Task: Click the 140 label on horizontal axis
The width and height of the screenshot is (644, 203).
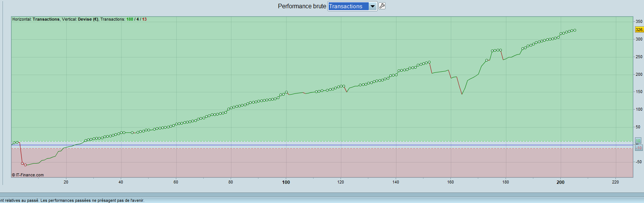Action: click(396, 182)
